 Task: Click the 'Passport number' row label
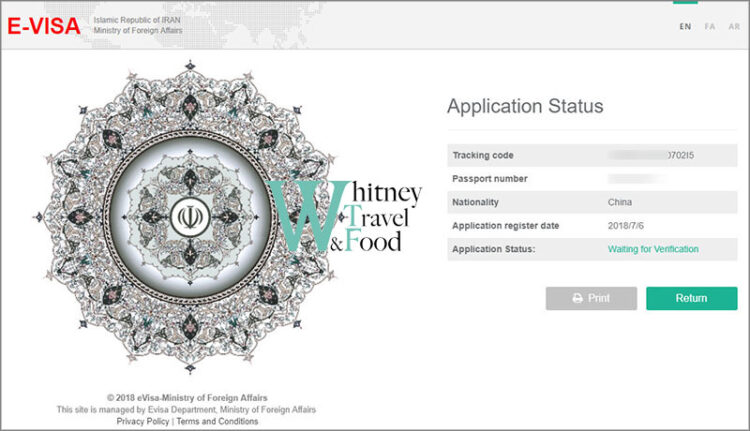pyautogui.click(x=490, y=178)
